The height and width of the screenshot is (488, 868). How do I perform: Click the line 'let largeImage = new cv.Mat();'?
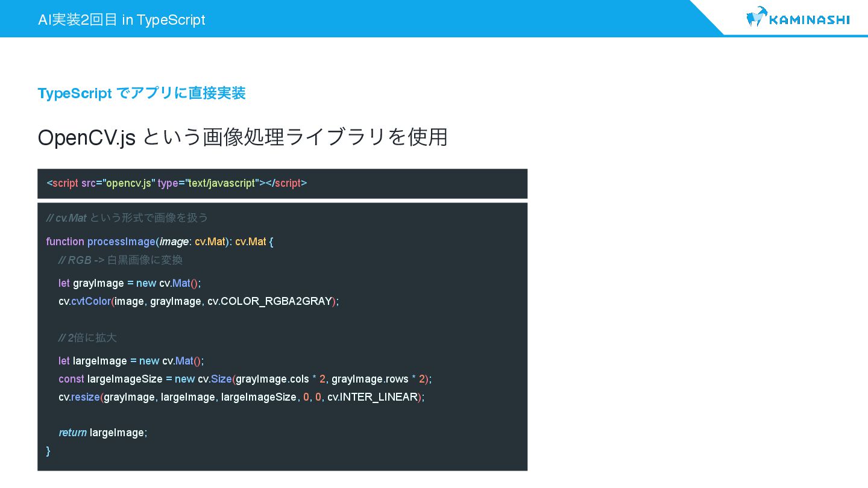[x=131, y=361]
